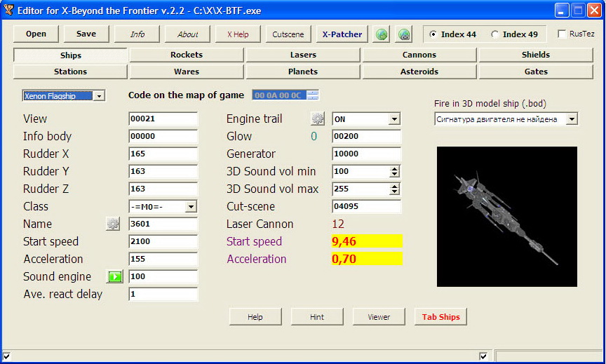Viewport: 606px width, 364px height.
Task: Toggle the checkbox in the bottom-left status bar
Action: point(7,356)
